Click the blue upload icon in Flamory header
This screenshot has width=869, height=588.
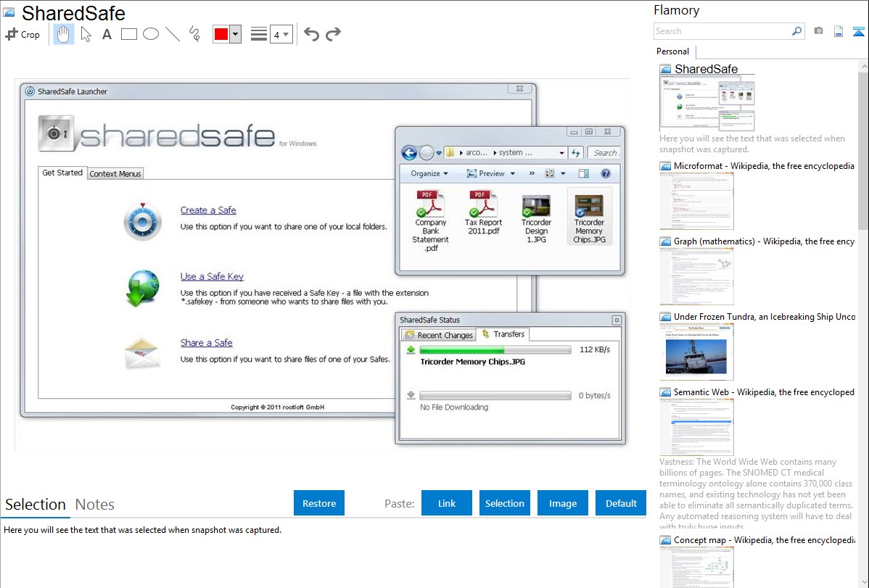(858, 31)
